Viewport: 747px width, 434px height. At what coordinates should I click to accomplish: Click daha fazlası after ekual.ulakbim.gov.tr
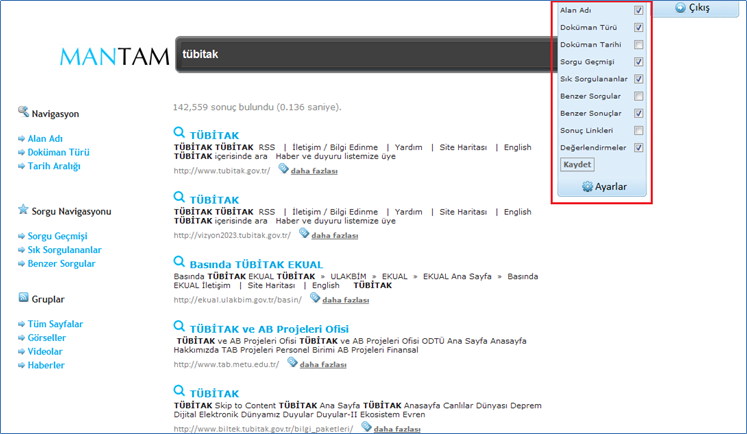[x=346, y=300]
